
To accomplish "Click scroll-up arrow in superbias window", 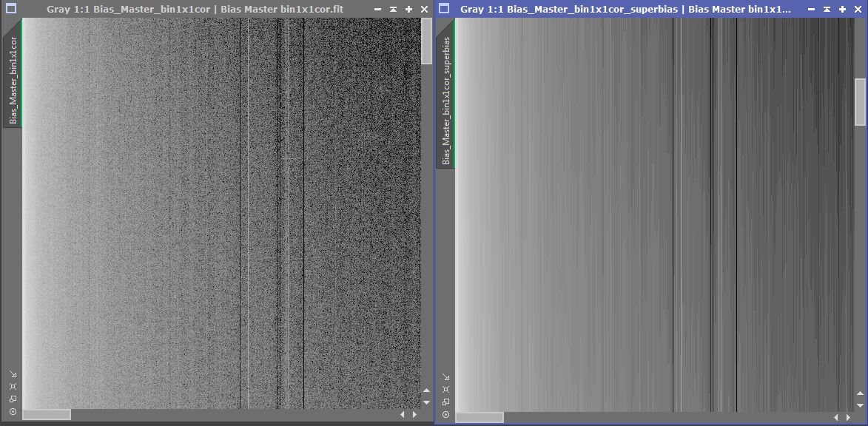I will pyautogui.click(x=861, y=393).
